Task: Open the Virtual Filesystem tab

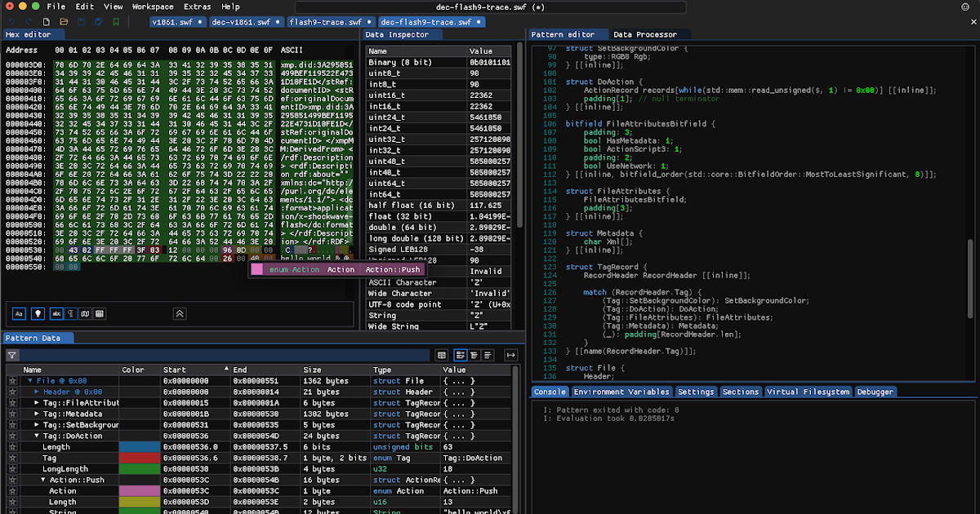Action: 807,392
